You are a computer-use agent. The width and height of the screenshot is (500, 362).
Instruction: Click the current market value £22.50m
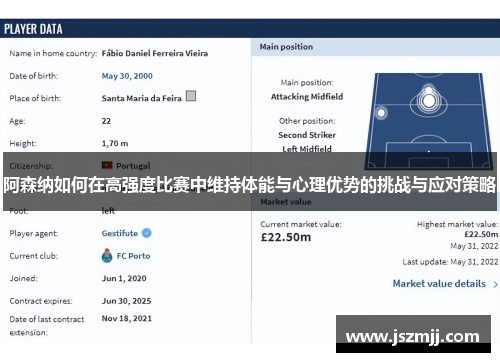286,237
